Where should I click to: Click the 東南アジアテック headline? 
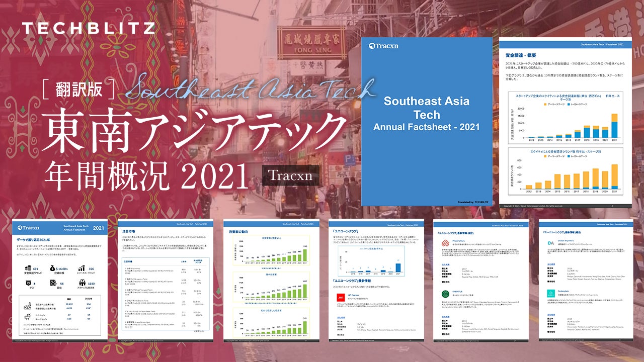(195, 133)
